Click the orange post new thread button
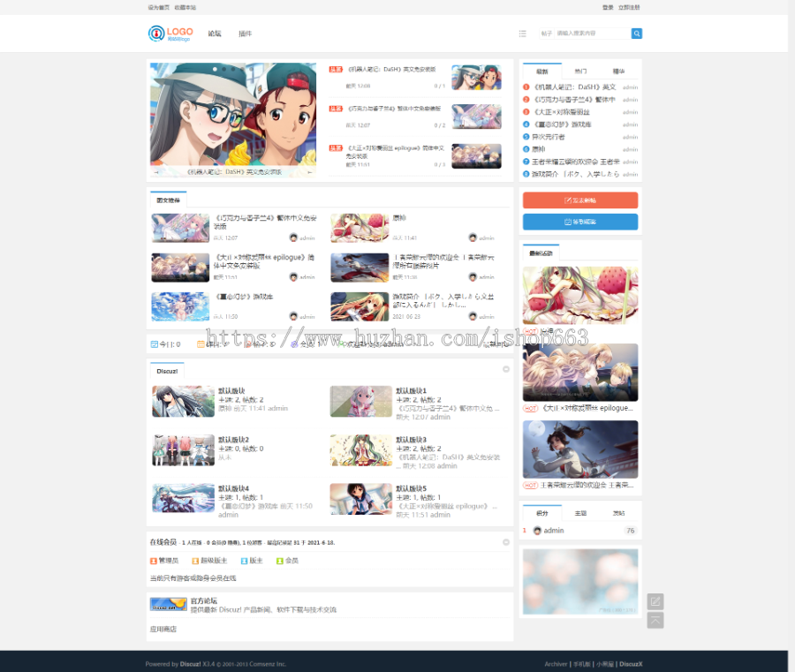The width and height of the screenshot is (795, 672). [x=580, y=200]
